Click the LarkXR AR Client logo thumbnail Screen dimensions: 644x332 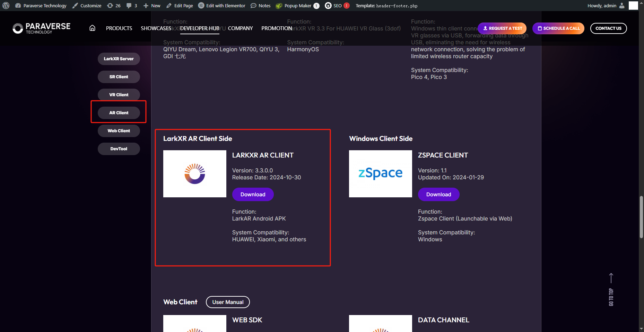[195, 174]
